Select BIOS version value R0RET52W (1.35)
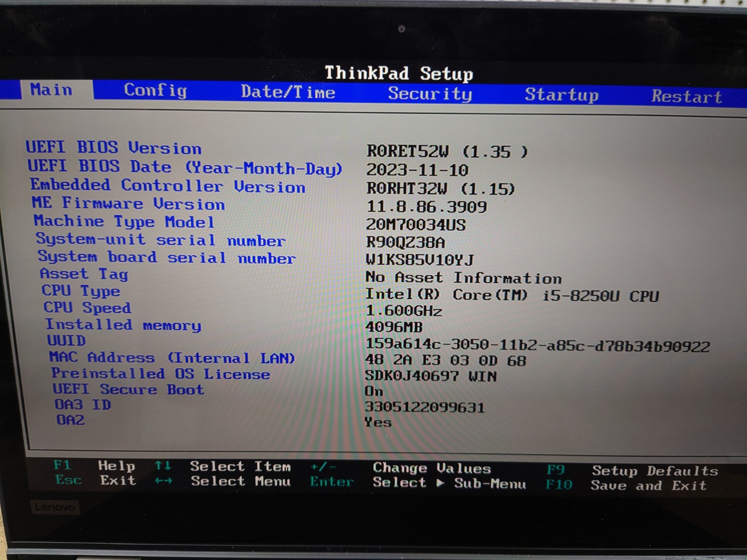Viewport: 747px width, 560px height. [447, 151]
